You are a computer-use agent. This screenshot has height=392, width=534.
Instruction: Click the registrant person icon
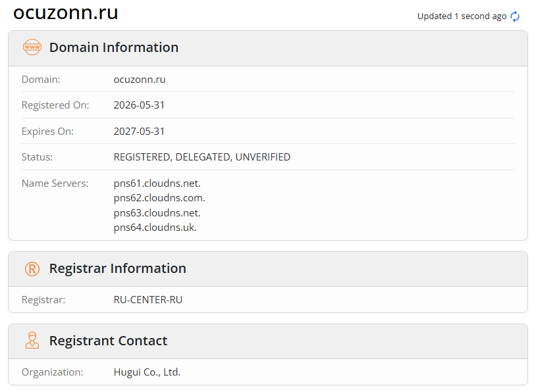pyautogui.click(x=32, y=340)
